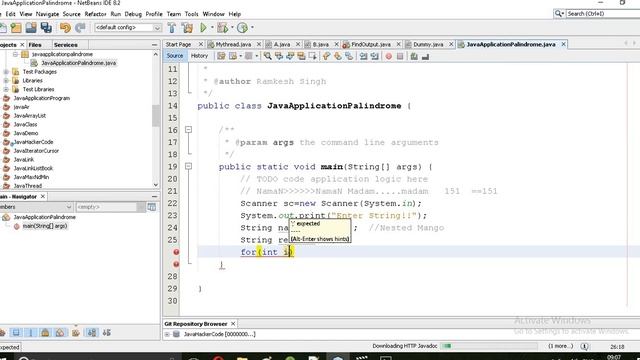Toggle Rectangular Selection in editor toolbar
The image size is (640, 360).
click(313, 56)
